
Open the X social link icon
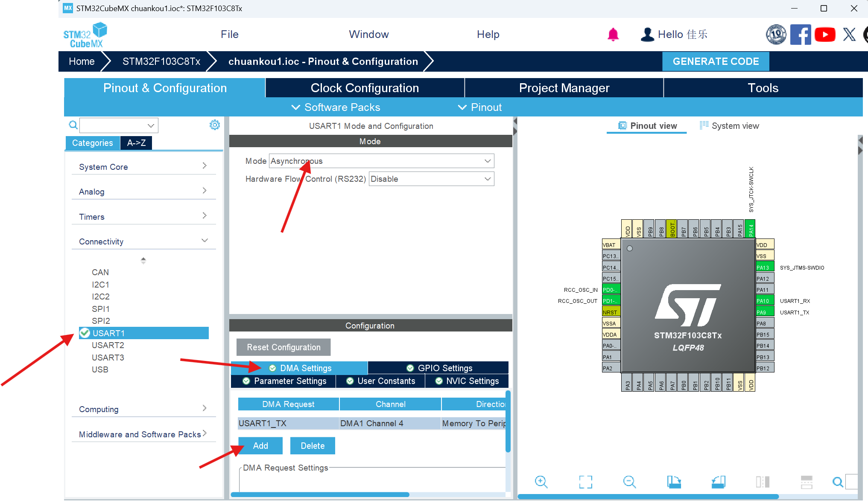pyautogui.click(x=849, y=35)
